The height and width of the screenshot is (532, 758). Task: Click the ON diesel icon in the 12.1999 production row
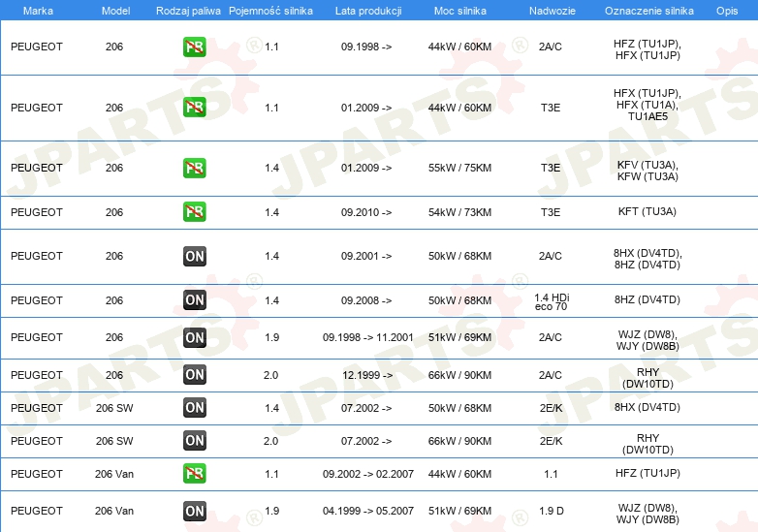194,375
